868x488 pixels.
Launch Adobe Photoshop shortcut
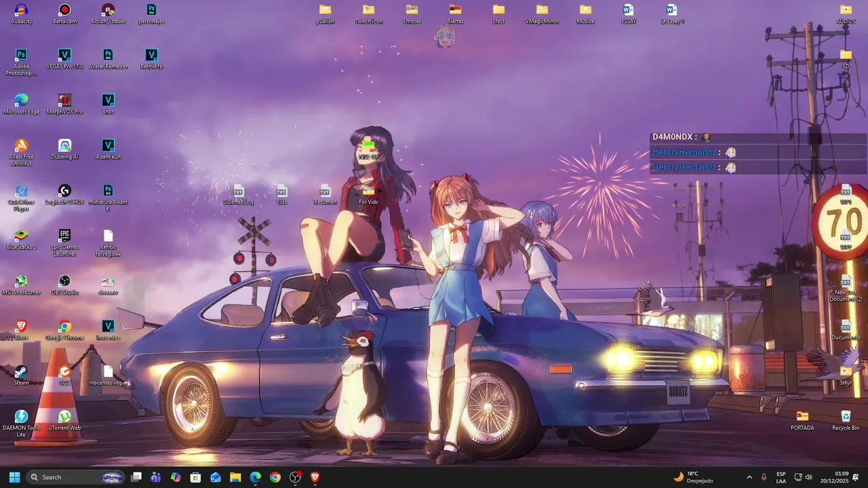21,63
